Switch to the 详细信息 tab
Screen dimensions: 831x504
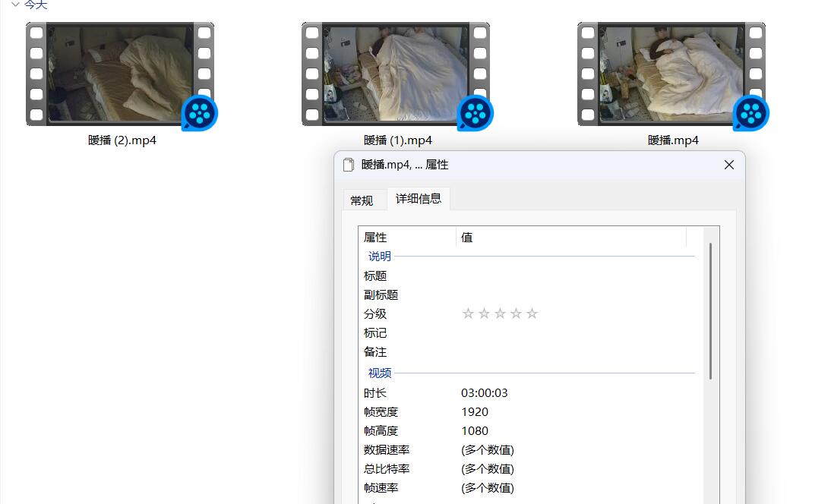[418, 199]
